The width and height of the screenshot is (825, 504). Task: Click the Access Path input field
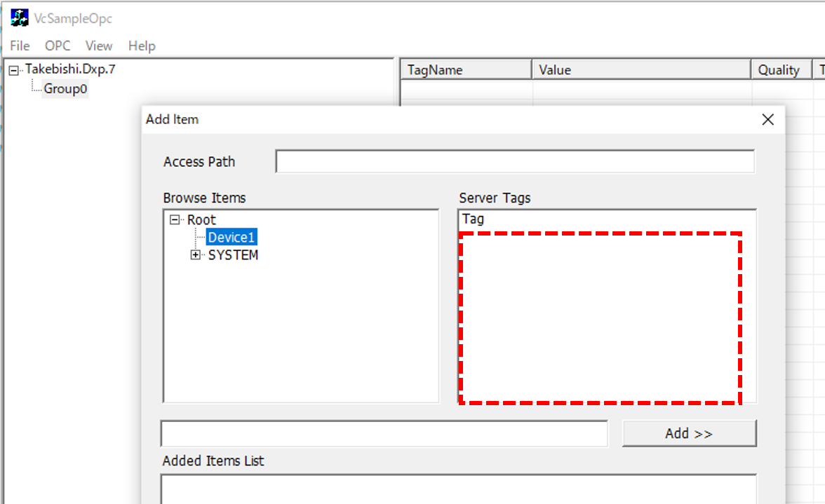pyautogui.click(x=515, y=161)
